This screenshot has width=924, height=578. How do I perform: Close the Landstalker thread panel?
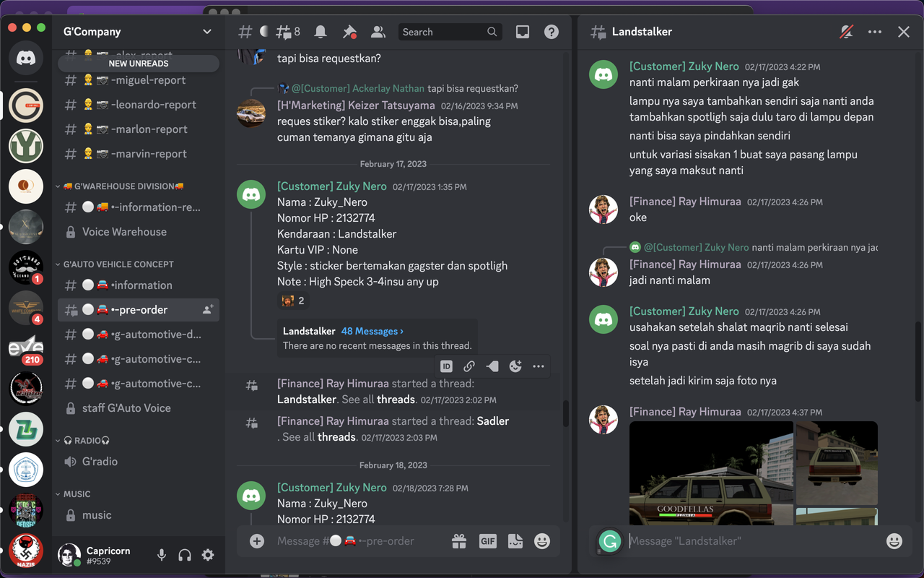(904, 32)
